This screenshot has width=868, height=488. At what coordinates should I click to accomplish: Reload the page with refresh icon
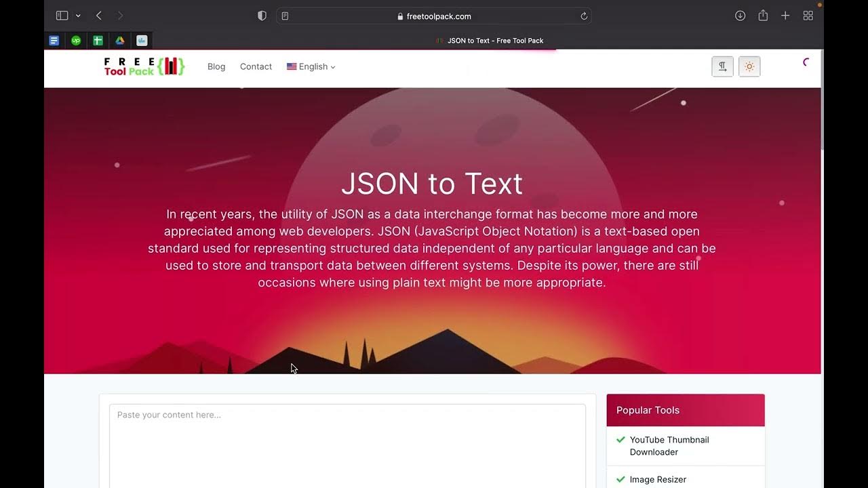[x=583, y=16]
